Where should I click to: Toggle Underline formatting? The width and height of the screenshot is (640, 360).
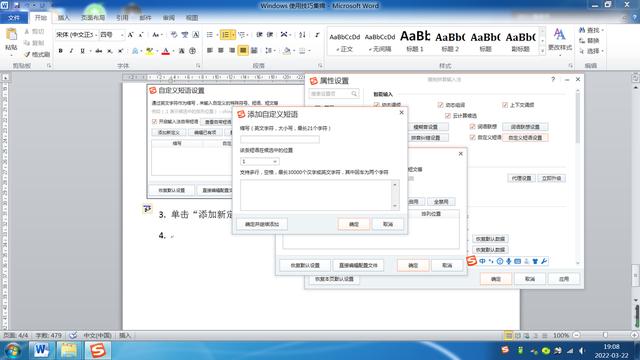point(82,51)
